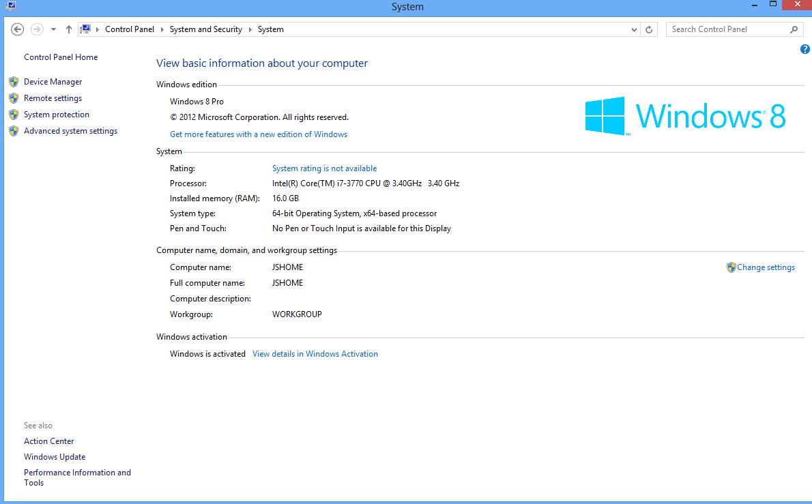Open View details in Windows Activation
812x504 pixels.
point(315,354)
